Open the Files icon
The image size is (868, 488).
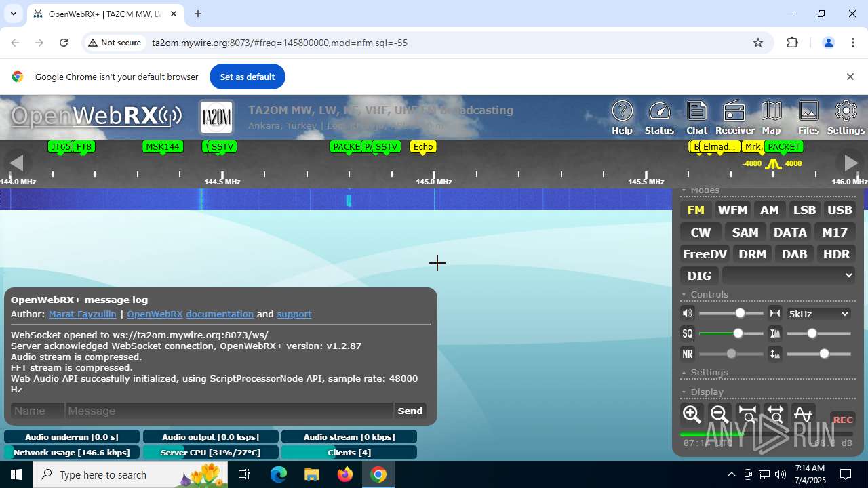808,118
